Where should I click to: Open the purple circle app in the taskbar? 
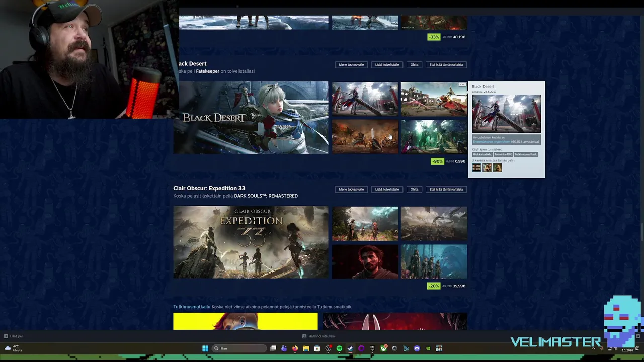pyautogui.click(x=361, y=348)
